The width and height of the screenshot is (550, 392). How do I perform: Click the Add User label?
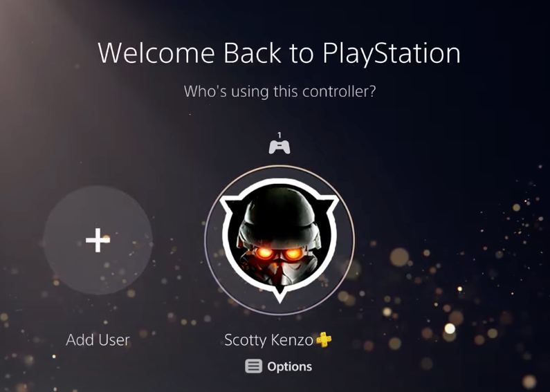(98, 339)
